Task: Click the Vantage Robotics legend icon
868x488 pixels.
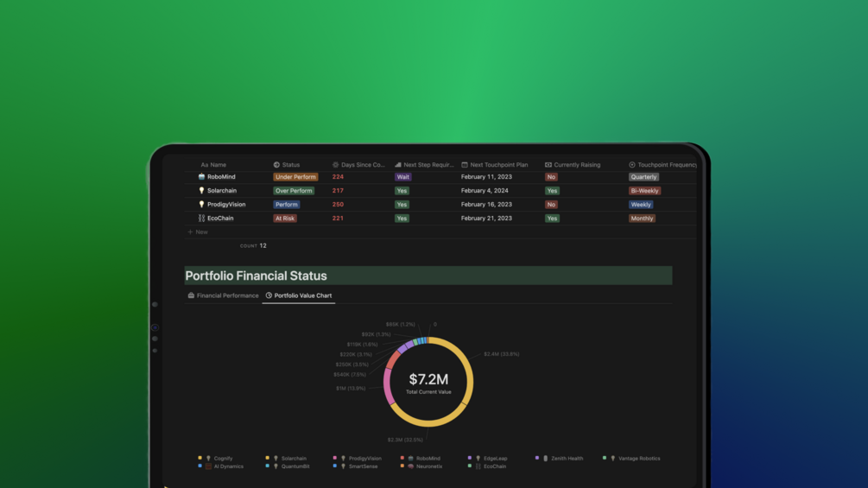Action: tap(613, 458)
